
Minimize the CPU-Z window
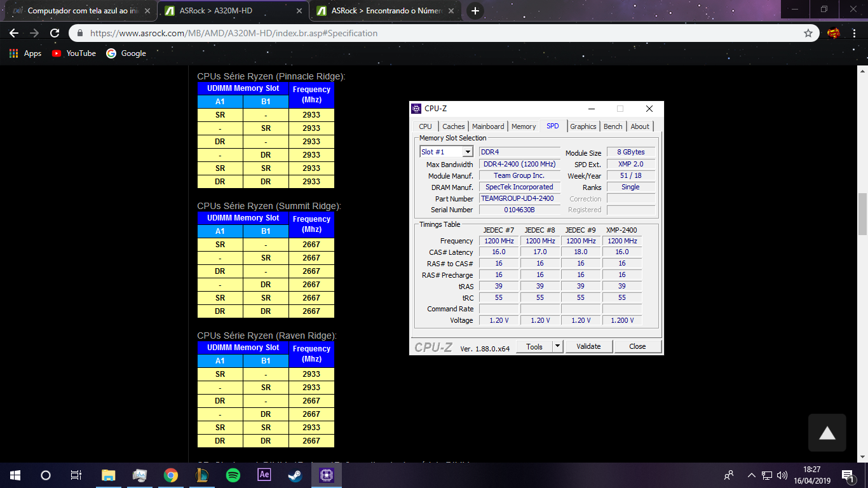point(591,109)
